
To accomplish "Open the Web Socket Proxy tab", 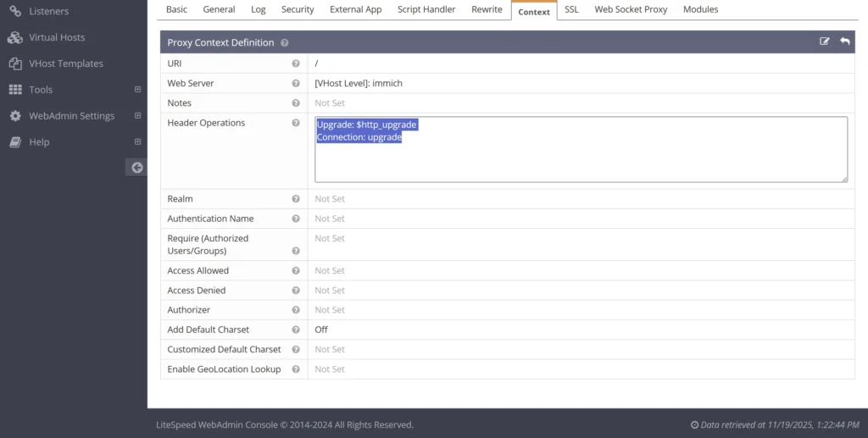I will tap(631, 9).
